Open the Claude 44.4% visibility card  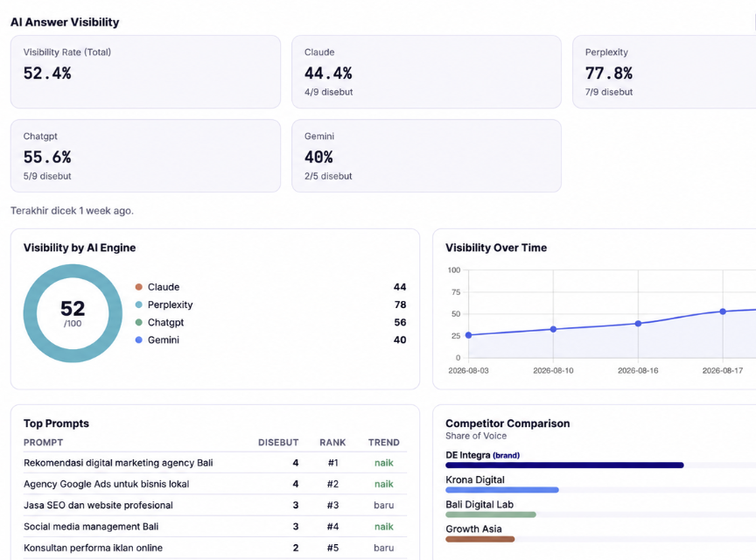426,72
